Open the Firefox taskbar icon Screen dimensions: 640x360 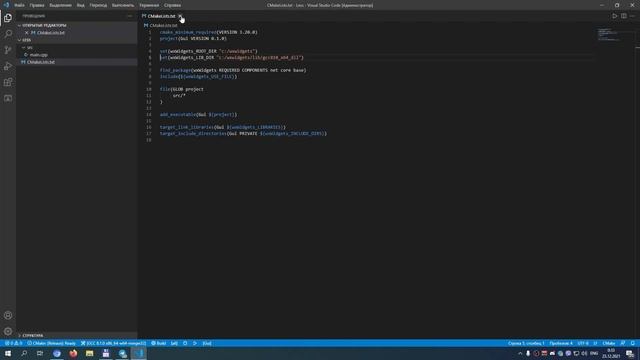click(x=73, y=353)
